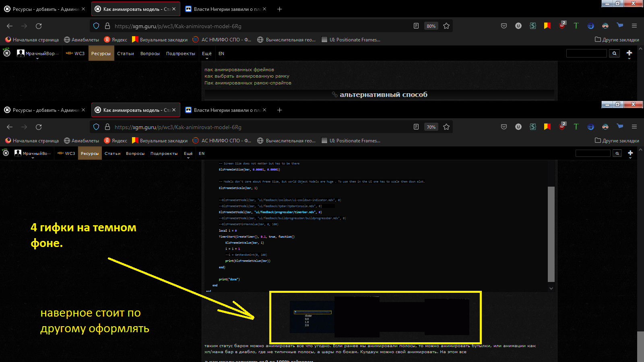Open the link как выбрать анимированную рамку
Viewport: 644px width, 362px height.
[247, 76]
